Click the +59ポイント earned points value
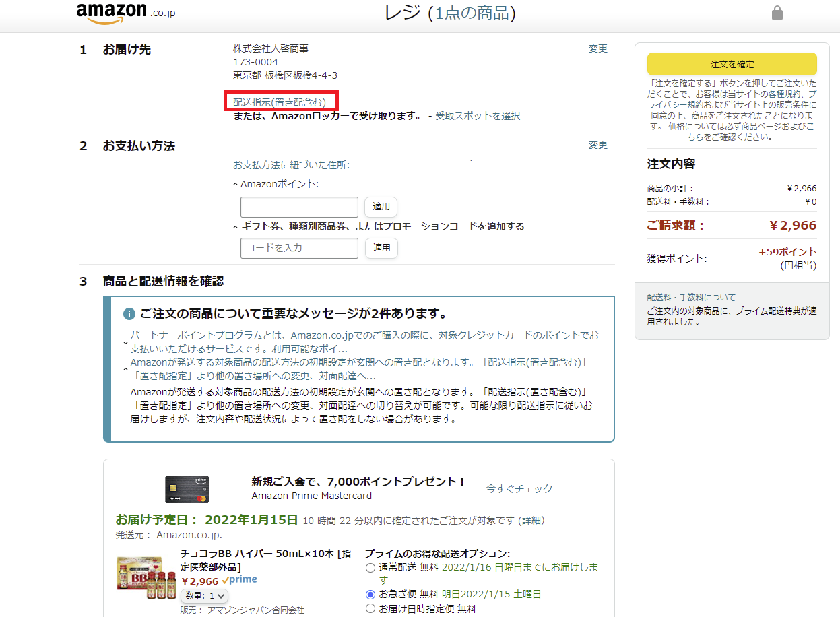The image size is (840, 617). (787, 252)
